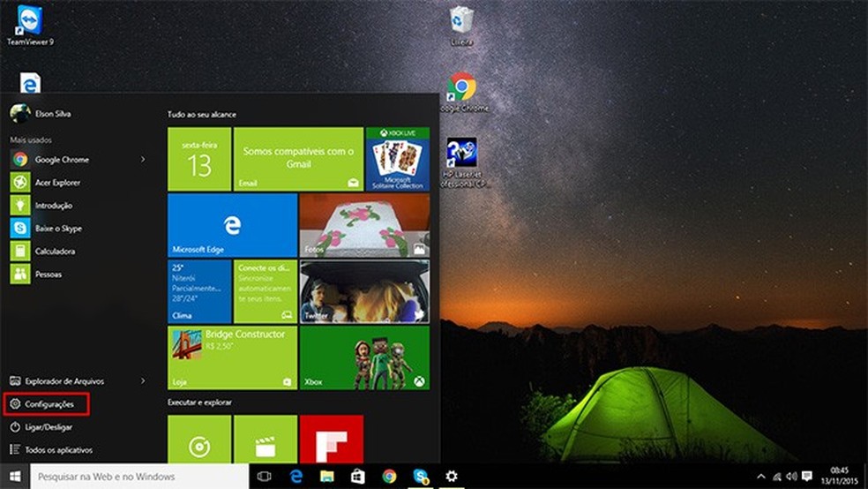
Task: Open the Groove music tile
Action: [x=199, y=440]
